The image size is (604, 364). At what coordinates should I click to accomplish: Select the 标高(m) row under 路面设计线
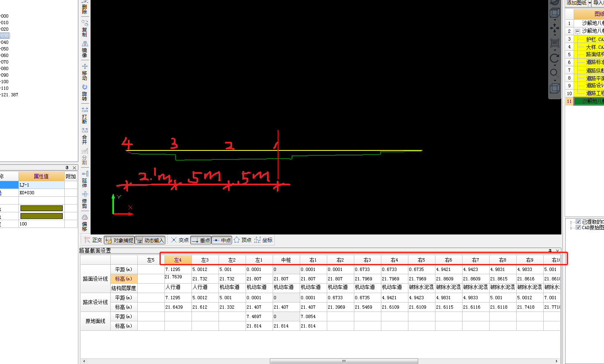click(x=123, y=279)
